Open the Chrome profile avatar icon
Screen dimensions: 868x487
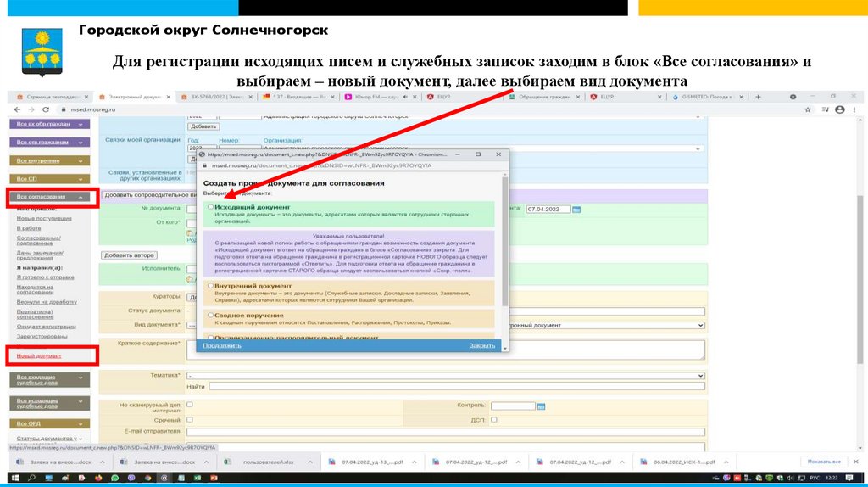[840, 109]
